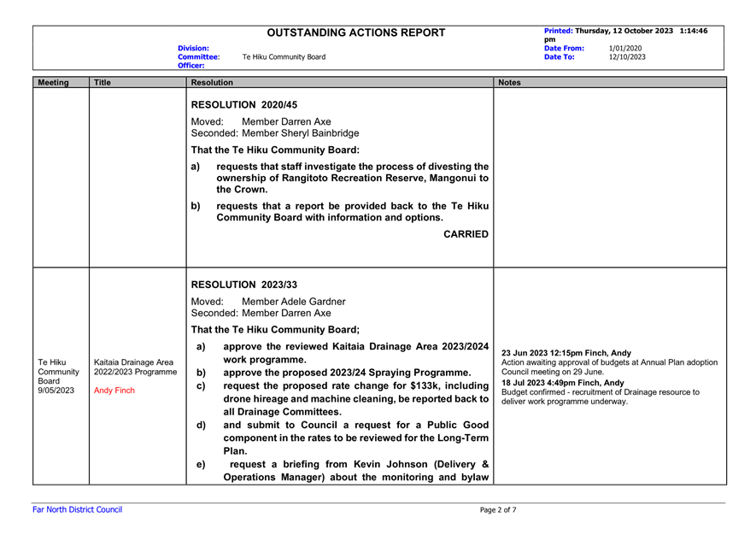Image resolution: width=756 pixels, height=535 pixels.
Task: Click the Outstanding Actions Report title
Action: [x=356, y=33]
